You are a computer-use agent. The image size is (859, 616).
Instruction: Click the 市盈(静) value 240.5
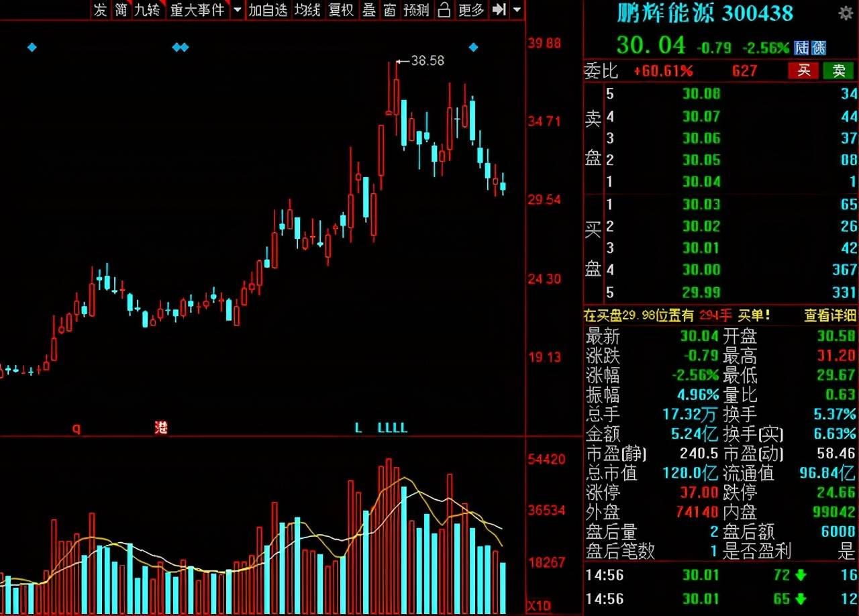point(699,454)
